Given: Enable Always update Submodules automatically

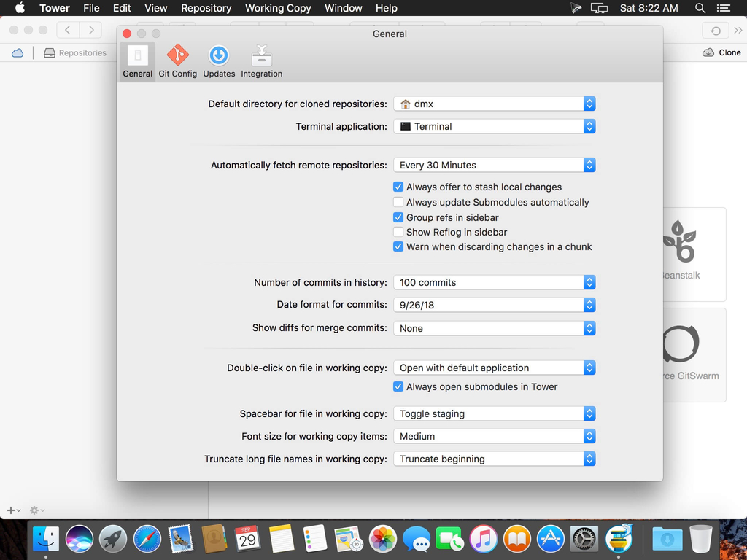Looking at the screenshot, I should coord(398,202).
